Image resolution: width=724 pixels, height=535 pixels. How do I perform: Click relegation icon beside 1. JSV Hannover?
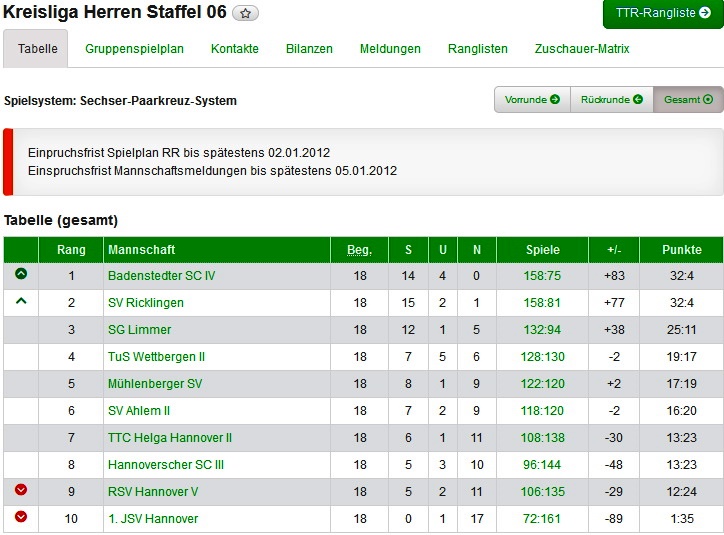tap(21, 518)
